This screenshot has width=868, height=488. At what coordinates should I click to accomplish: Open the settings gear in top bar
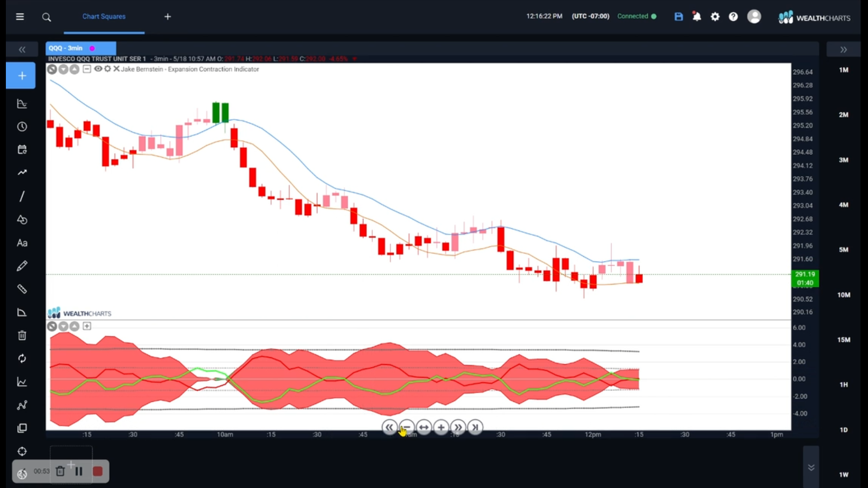pos(715,17)
